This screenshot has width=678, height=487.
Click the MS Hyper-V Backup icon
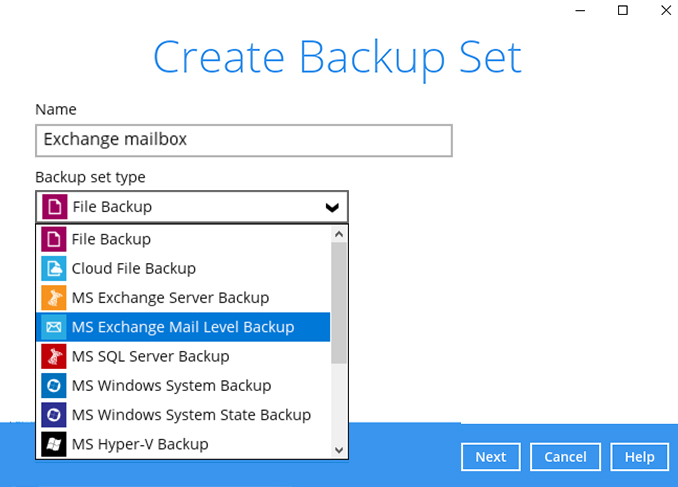(54, 444)
